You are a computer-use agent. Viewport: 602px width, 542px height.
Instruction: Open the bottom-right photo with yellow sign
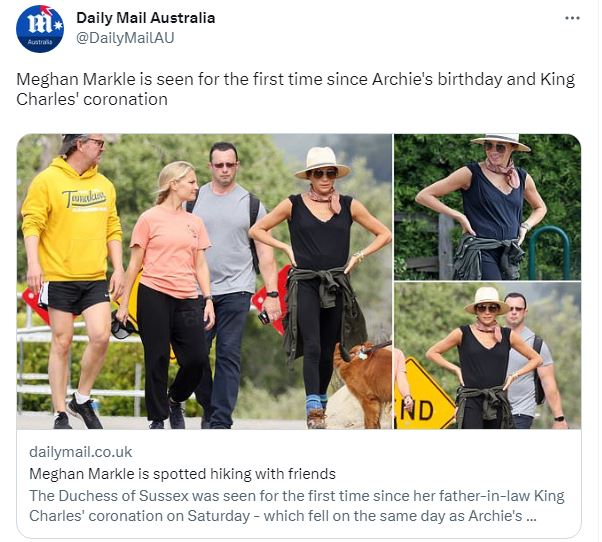487,356
